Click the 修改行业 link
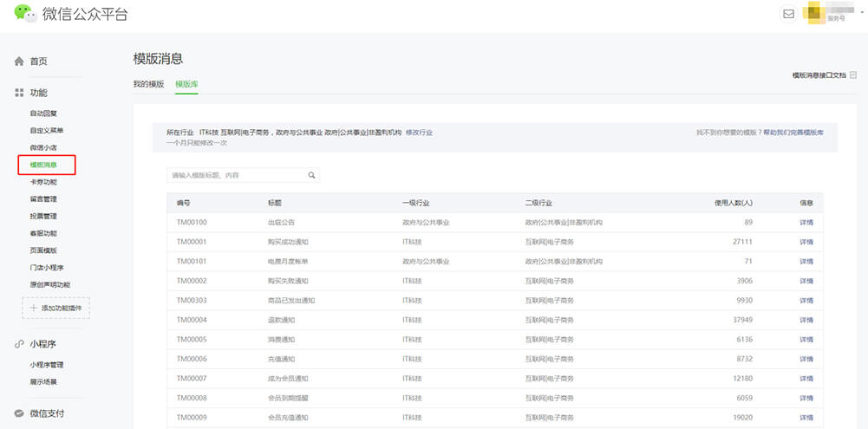The height and width of the screenshot is (429, 868). tap(419, 133)
